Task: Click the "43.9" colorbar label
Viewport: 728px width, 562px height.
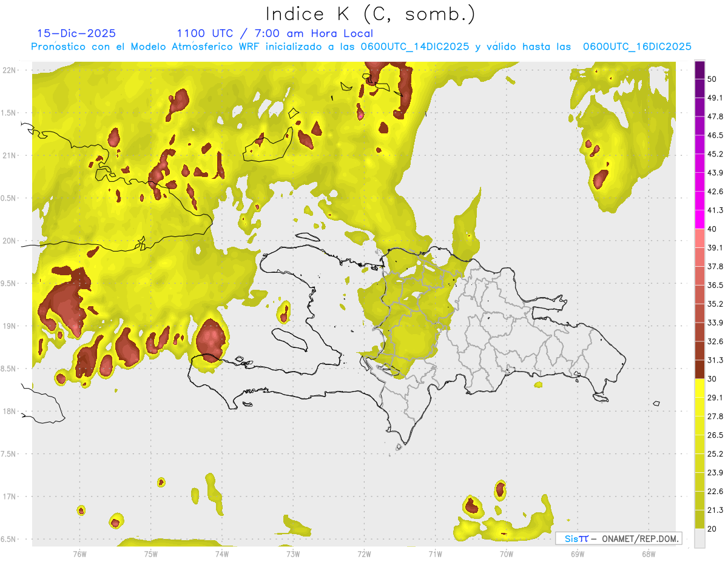Action: point(715,173)
